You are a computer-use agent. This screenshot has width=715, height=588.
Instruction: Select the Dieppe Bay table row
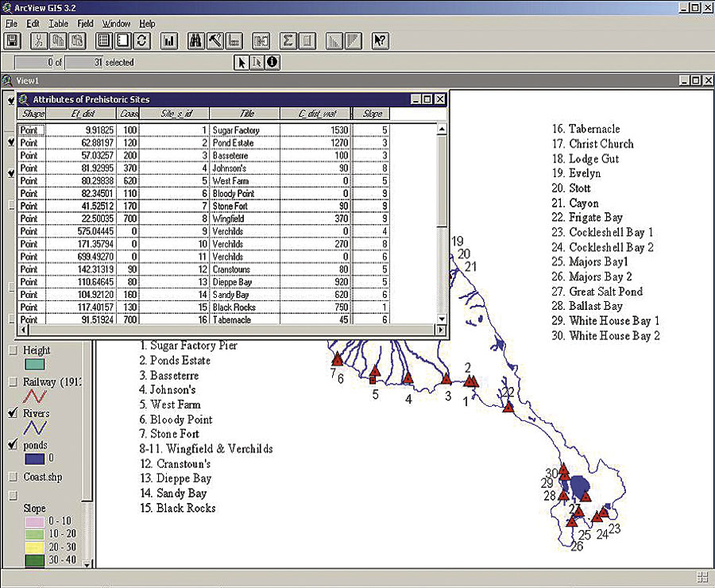[x=203, y=282]
